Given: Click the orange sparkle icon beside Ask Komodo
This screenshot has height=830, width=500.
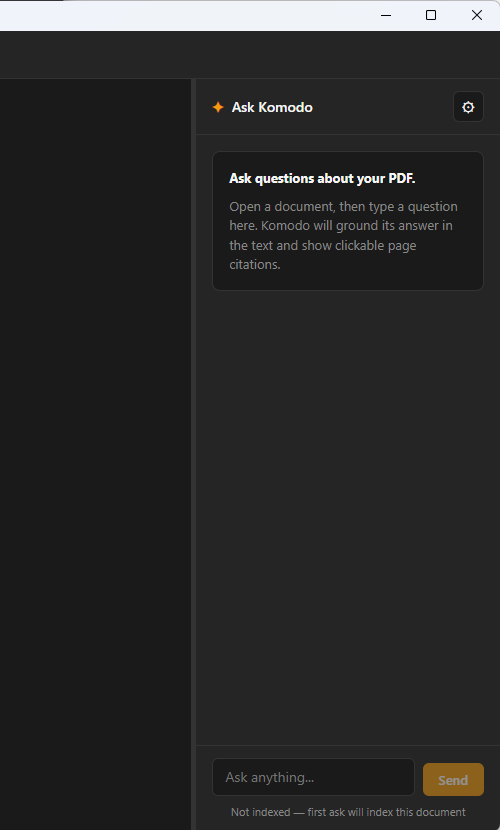Looking at the screenshot, I should [218, 107].
